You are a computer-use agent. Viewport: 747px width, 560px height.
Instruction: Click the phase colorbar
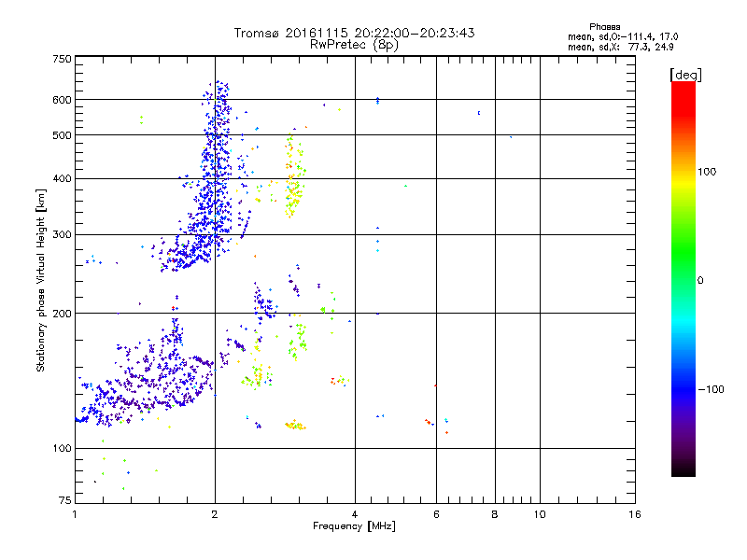click(684, 279)
